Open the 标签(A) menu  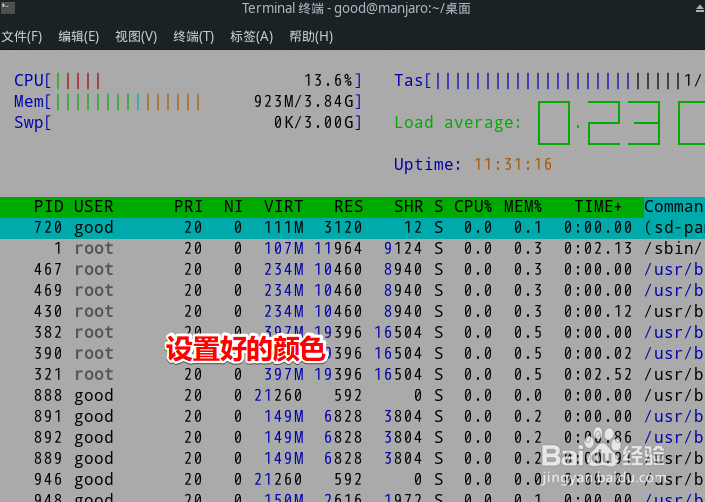[x=252, y=36]
